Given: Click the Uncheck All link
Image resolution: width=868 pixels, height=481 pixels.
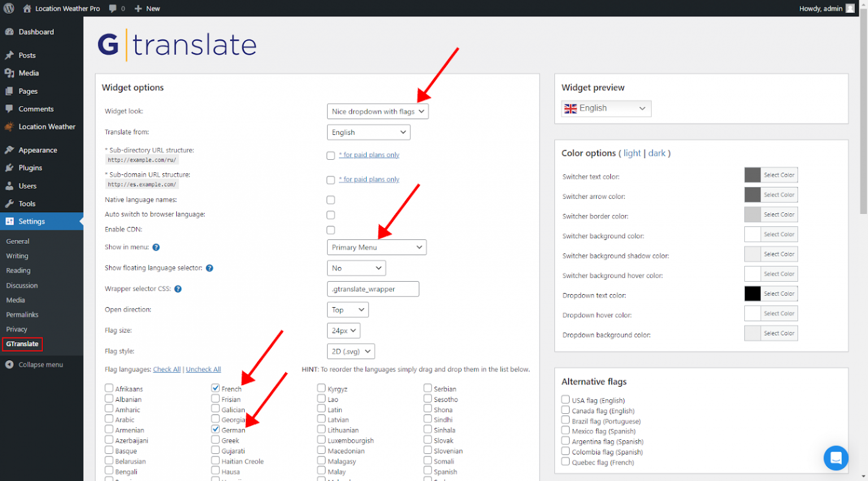Looking at the screenshot, I should click(203, 369).
